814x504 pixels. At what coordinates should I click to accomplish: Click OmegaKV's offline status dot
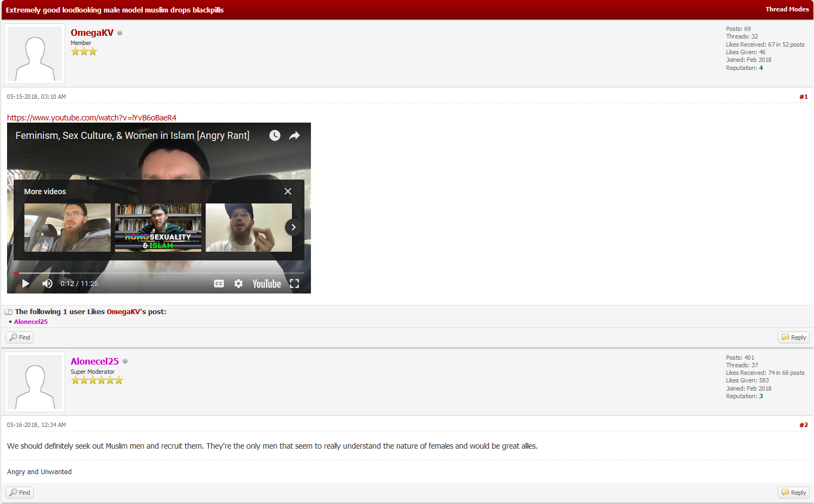tap(120, 33)
